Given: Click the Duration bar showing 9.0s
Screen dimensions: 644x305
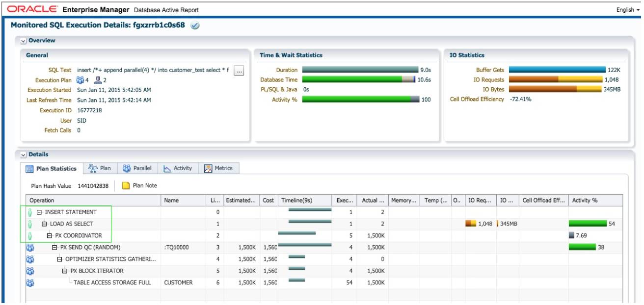Looking at the screenshot, I should 360,70.
